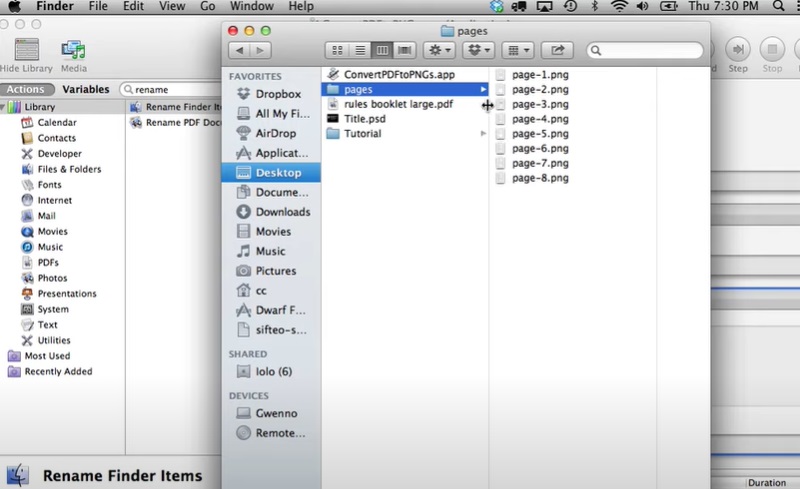Open Music folder in Finder sidebar
Screen dimensions: 800x489
click(x=271, y=251)
